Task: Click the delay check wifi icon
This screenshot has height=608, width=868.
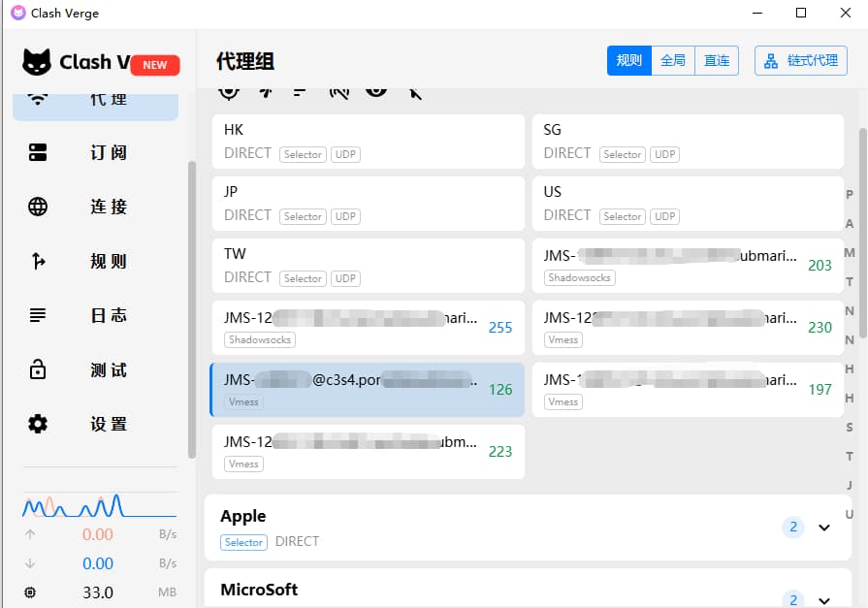Action: point(267,92)
